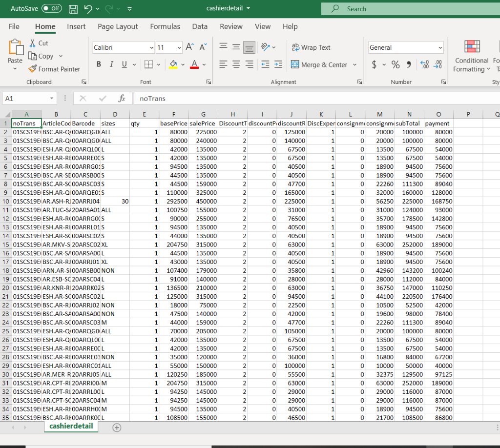Add a new sheet with plus icon

click(117, 428)
